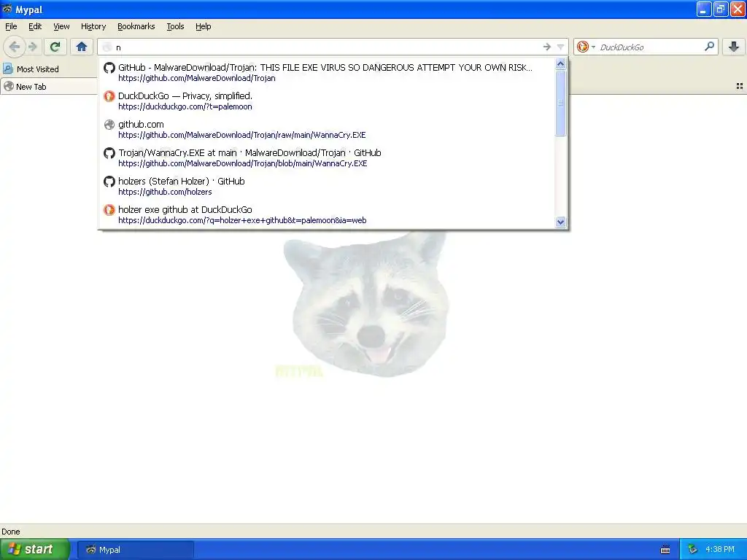
Task: Close the Mypal window
Action: [738, 9]
